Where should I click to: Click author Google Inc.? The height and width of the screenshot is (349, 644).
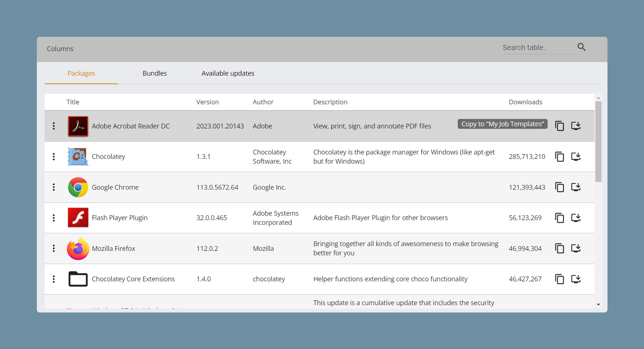click(x=269, y=187)
